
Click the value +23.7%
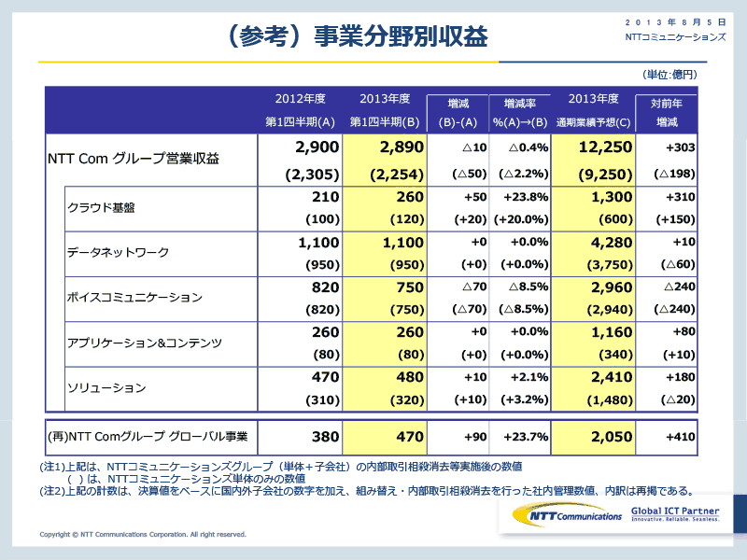[526, 437]
